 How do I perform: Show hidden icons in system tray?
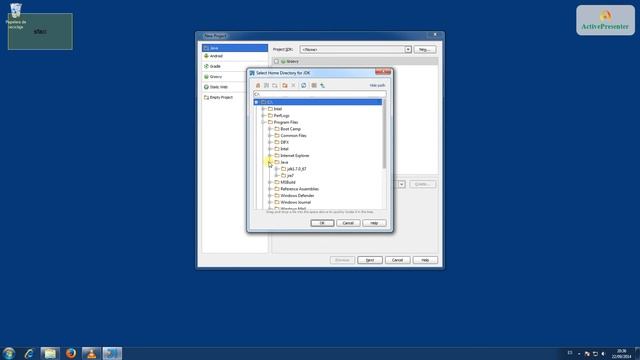[579, 354]
